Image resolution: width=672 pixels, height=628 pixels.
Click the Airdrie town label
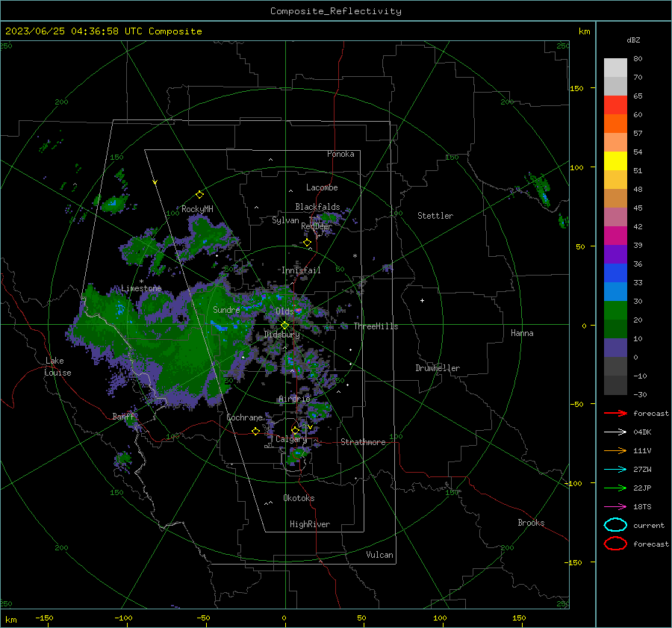coord(294,399)
